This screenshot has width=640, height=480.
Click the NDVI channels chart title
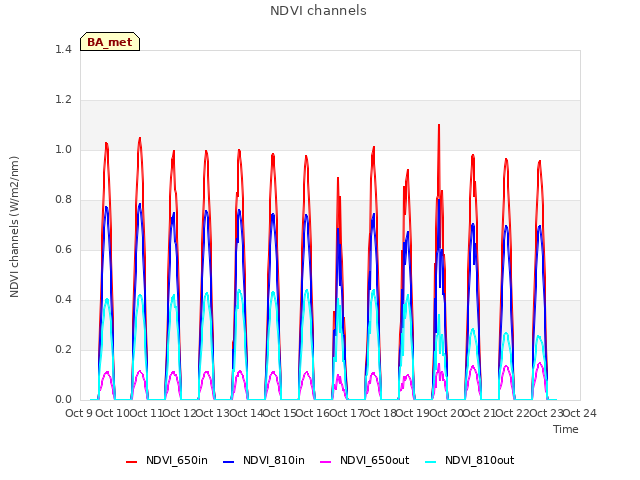pyautogui.click(x=318, y=10)
